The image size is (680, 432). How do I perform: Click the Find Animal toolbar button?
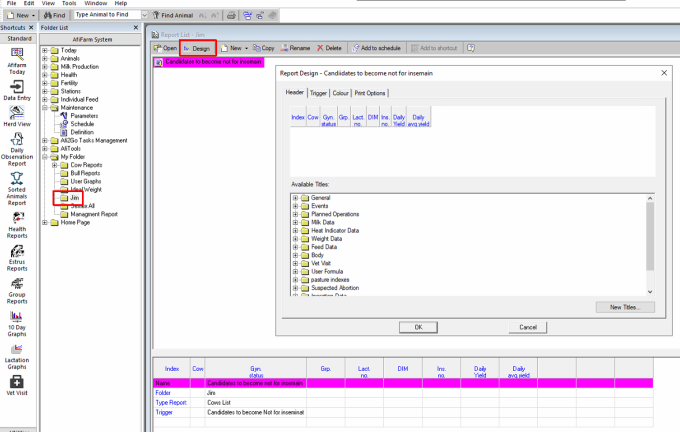(179, 16)
